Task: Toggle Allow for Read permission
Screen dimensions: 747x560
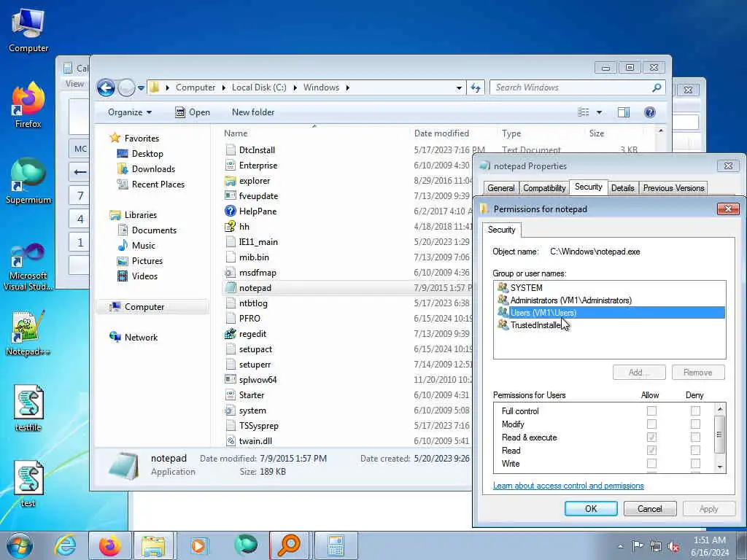Action: point(651,450)
